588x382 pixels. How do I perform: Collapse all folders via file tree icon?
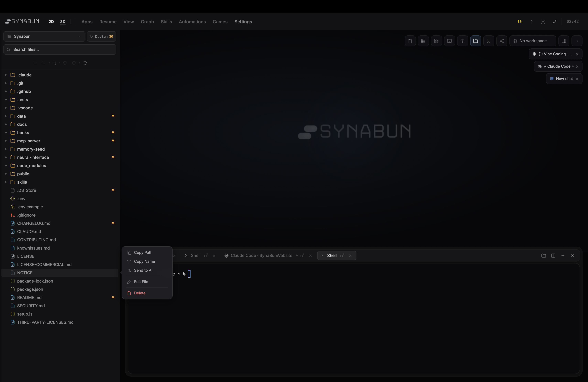(44, 63)
